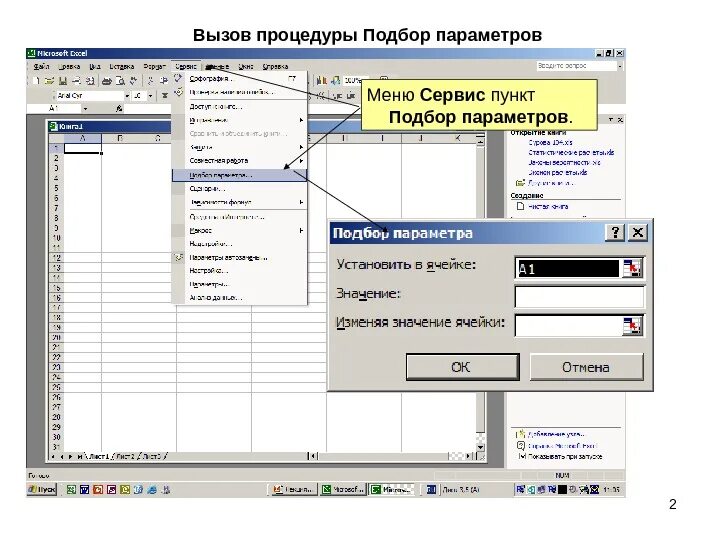
Task: Click the Введите вопрос help search box
Action: 576,66
